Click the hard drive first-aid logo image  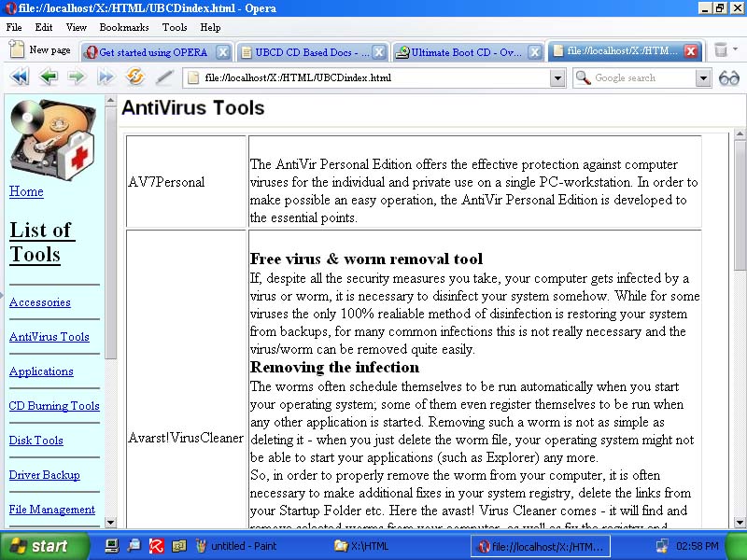[52, 137]
